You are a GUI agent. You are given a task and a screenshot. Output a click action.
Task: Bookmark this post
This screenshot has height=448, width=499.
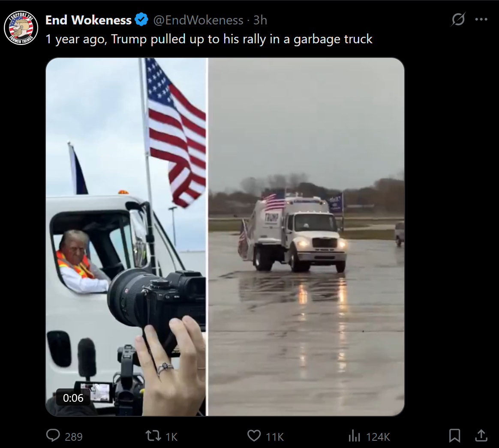tap(454, 436)
